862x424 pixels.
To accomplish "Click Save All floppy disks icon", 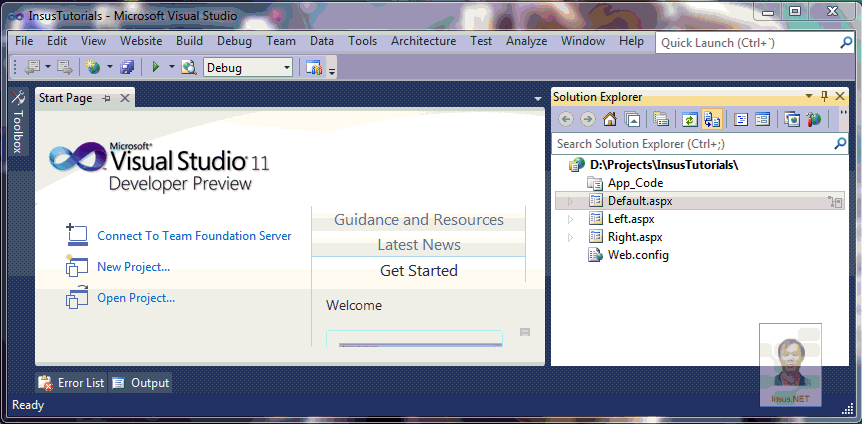I will pyautogui.click(x=127, y=68).
